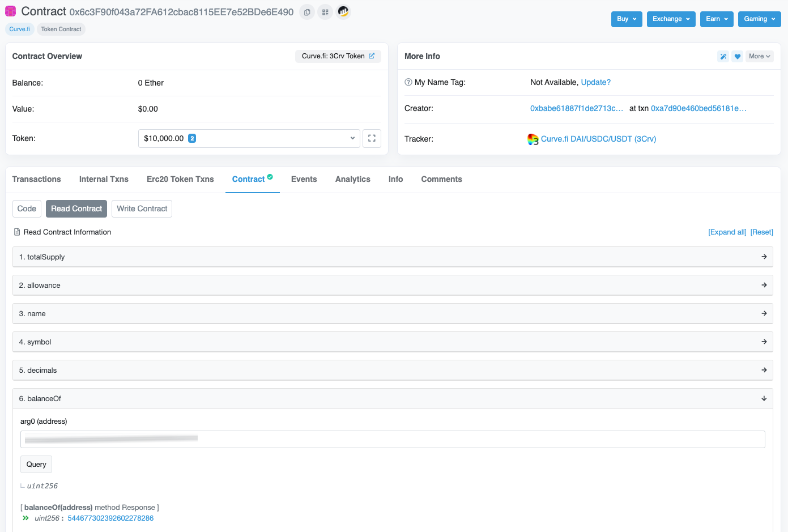Click the $0.00 value text
The image size is (788, 532).
[x=148, y=109]
